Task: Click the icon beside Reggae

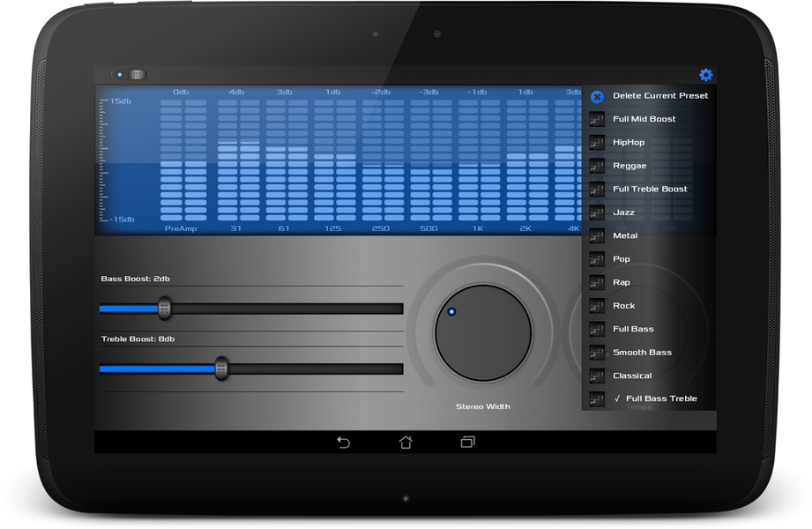Action: click(x=597, y=166)
